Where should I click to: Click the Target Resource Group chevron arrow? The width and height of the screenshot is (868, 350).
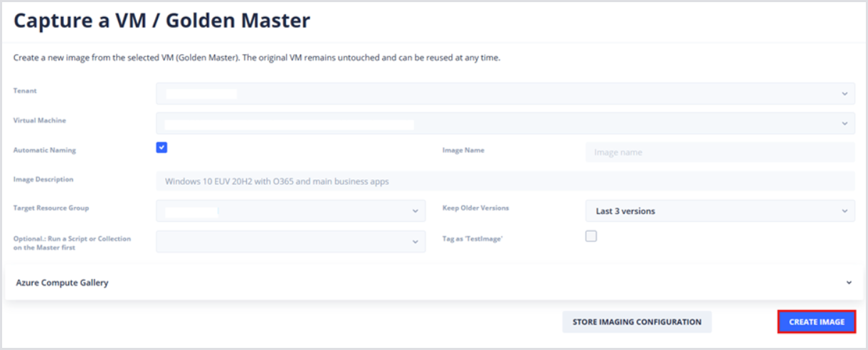click(416, 211)
